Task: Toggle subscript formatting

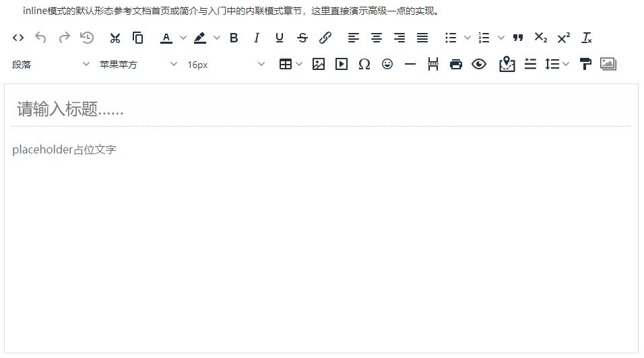Action: click(540, 38)
